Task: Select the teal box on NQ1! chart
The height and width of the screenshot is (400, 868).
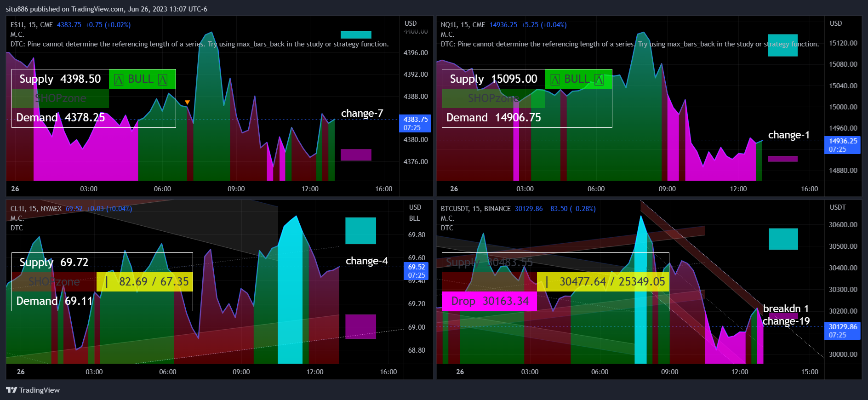Action: (782, 46)
